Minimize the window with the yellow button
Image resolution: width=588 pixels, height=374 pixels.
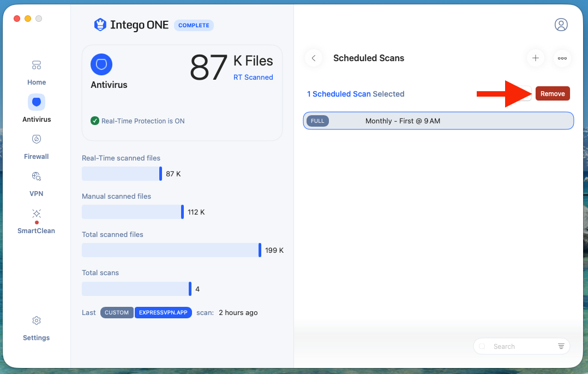tap(28, 19)
